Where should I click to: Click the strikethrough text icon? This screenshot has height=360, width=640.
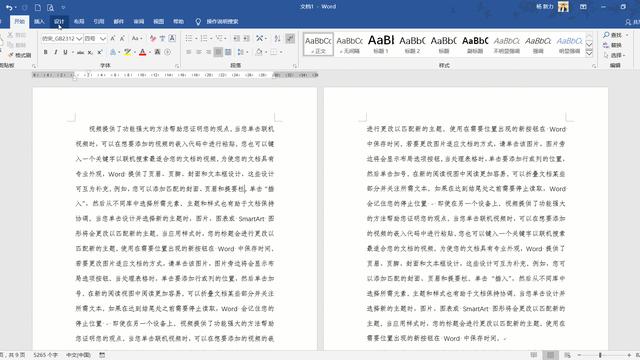click(80, 52)
